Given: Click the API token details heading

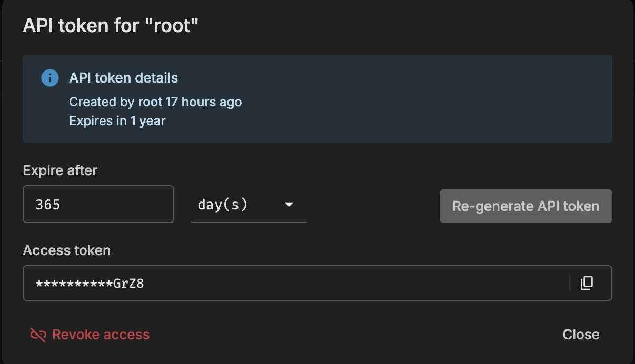Looking at the screenshot, I should point(123,77).
